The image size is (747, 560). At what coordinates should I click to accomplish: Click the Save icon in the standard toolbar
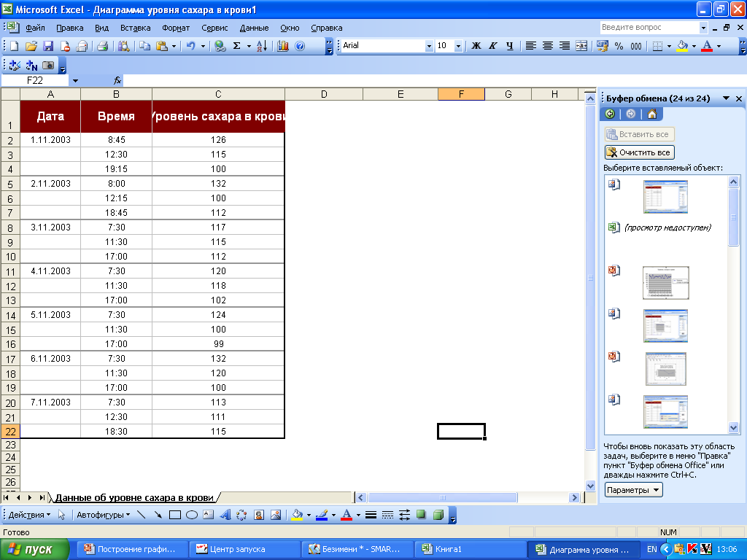click(x=48, y=46)
